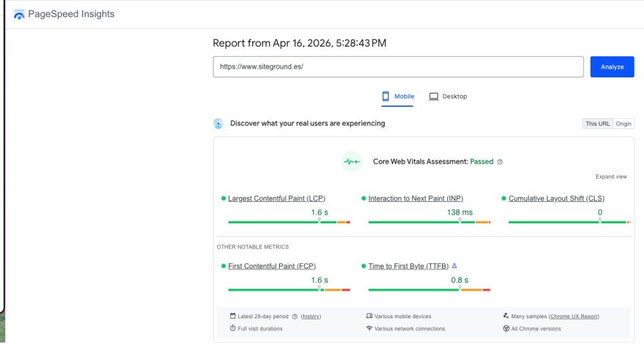Open Largest Contentful Paint (LCP) link

pos(277,198)
